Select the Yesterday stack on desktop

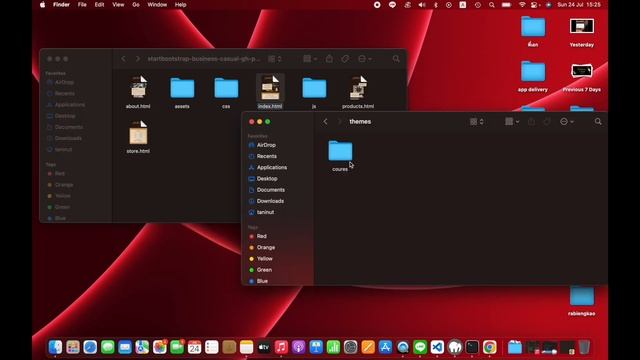tap(582, 27)
